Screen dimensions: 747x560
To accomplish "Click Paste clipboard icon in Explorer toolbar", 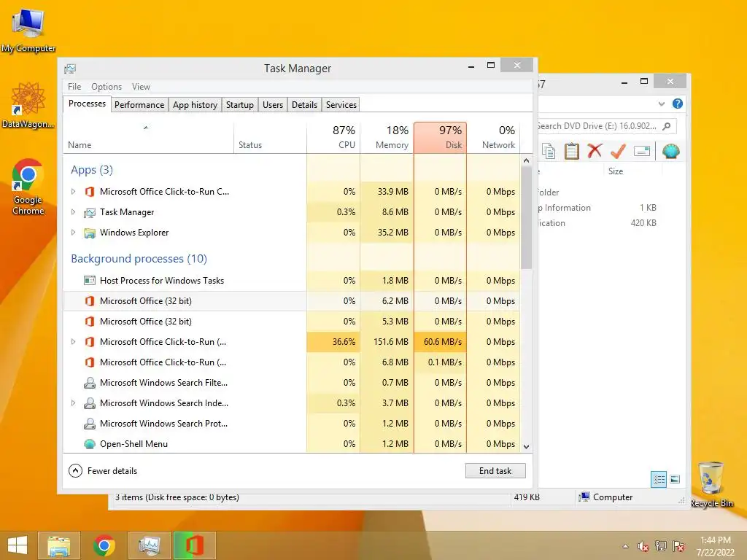I will [x=572, y=152].
